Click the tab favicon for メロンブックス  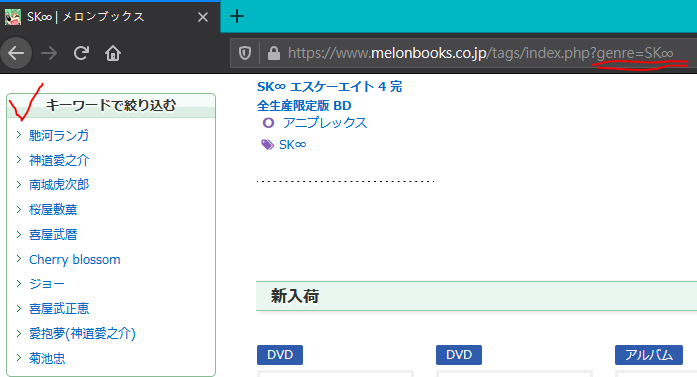point(13,17)
